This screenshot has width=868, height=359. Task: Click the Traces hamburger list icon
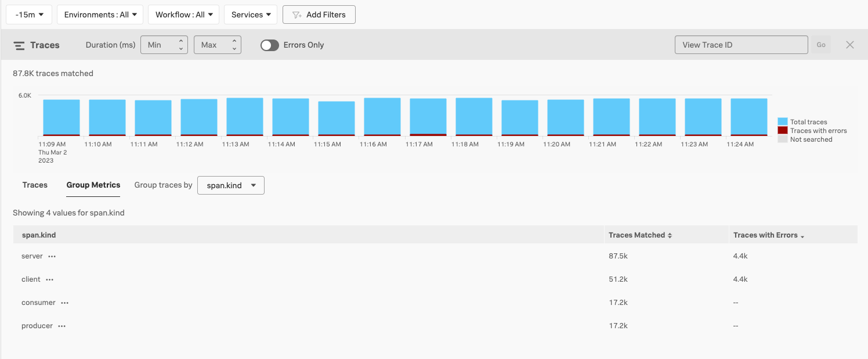pyautogui.click(x=19, y=45)
